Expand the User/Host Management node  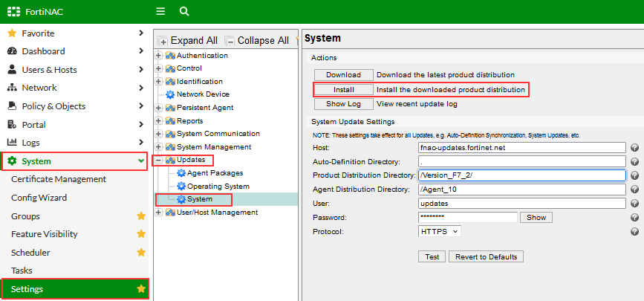pos(159,213)
